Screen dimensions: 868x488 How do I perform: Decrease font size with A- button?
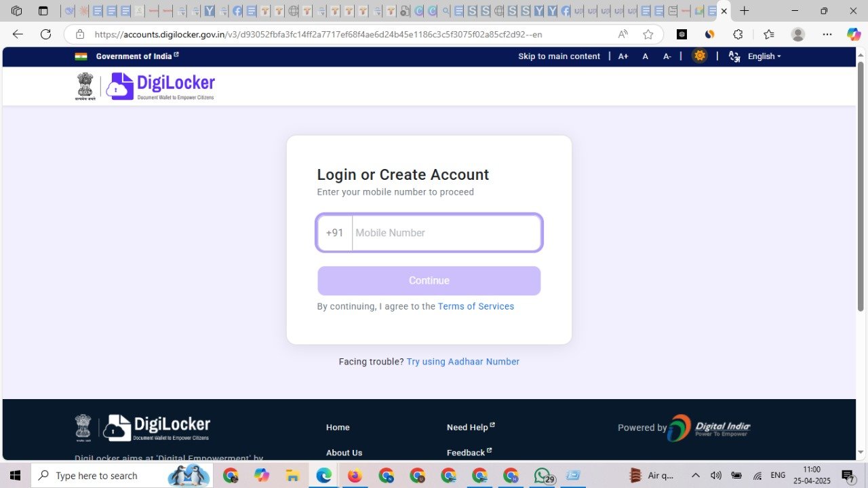pyautogui.click(x=667, y=56)
